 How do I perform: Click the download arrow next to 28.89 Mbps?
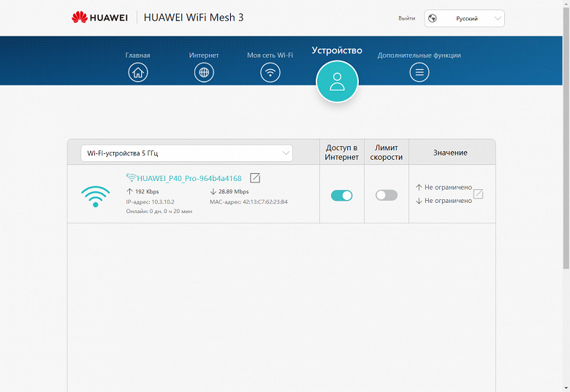click(213, 191)
